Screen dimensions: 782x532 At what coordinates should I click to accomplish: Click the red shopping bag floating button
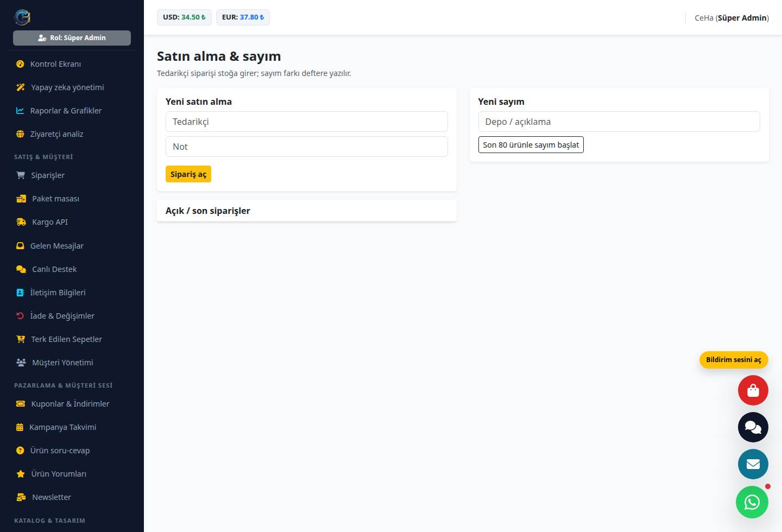pyautogui.click(x=753, y=390)
